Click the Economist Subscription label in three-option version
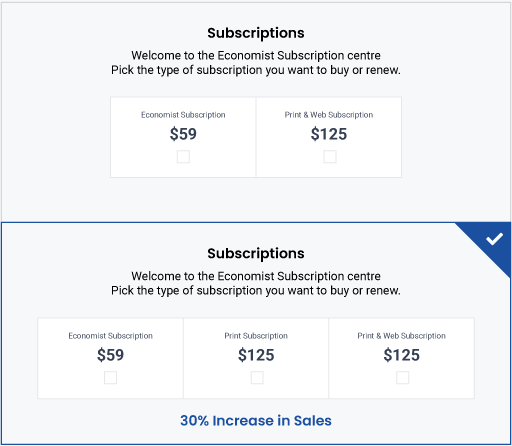Viewport: 512px width, 446px height. pos(110,336)
